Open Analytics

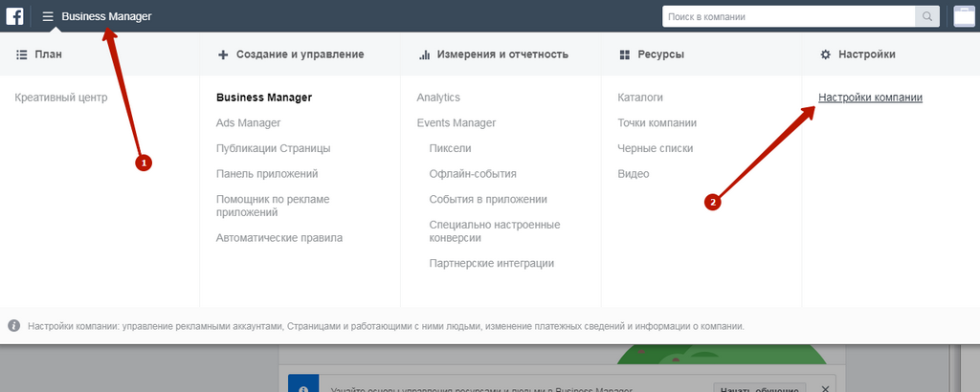coord(438,98)
